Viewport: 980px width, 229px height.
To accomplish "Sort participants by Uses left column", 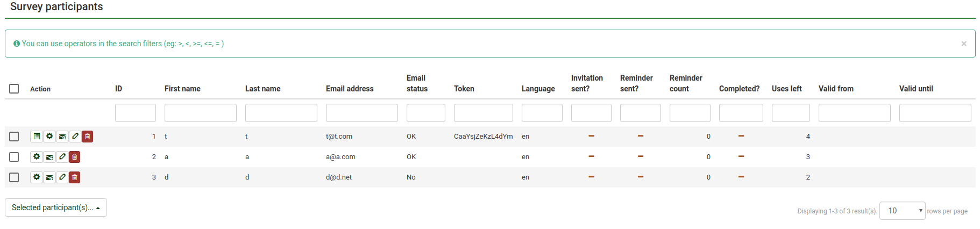I will click(x=786, y=89).
